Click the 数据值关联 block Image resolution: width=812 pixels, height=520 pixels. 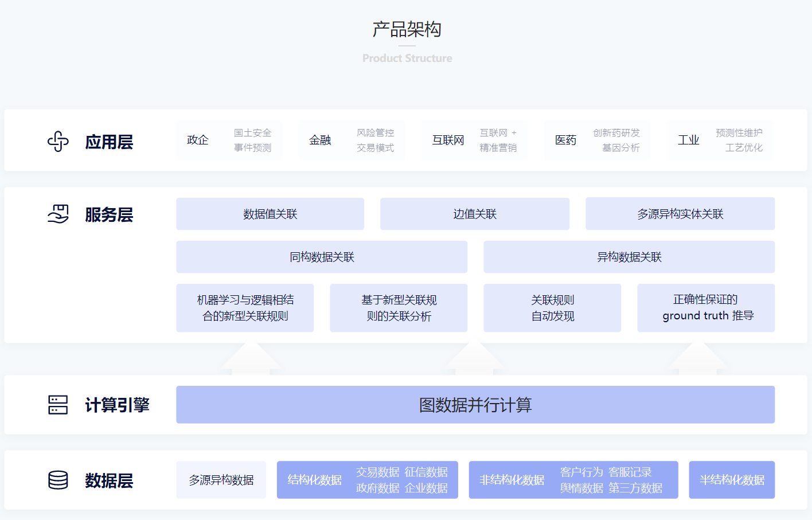point(270,214)
